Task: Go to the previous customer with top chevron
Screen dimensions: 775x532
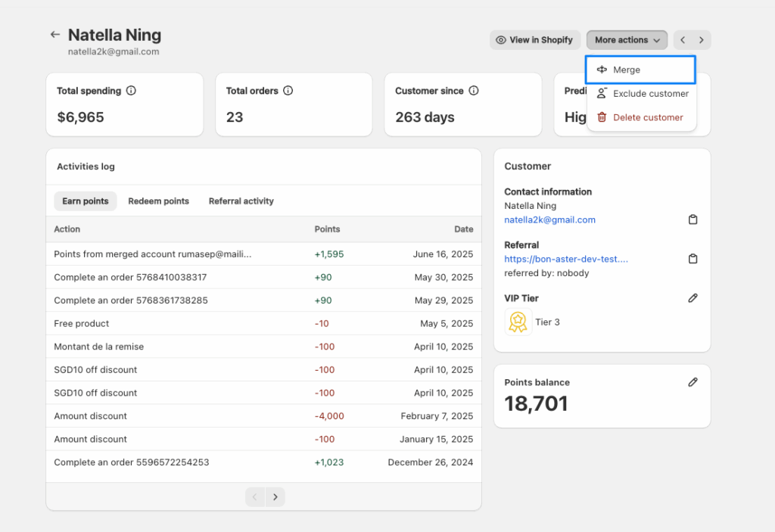Action: point(683,40)
